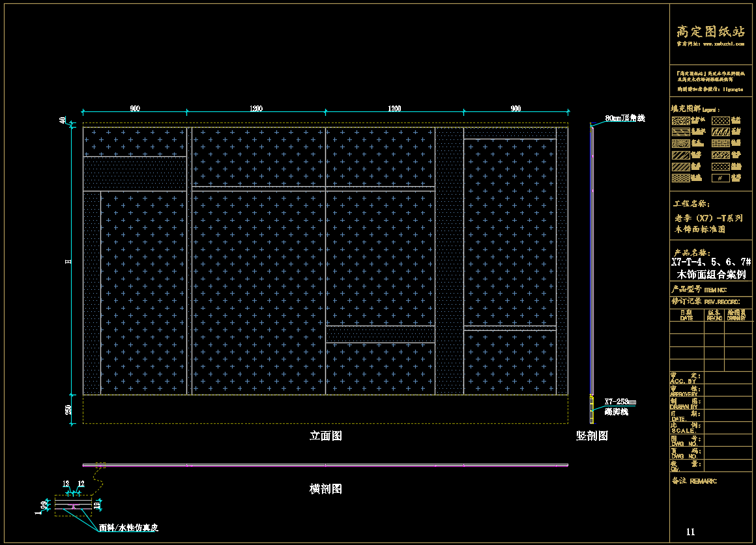Select the 横剖图 horizontal section title

[325, 488]
